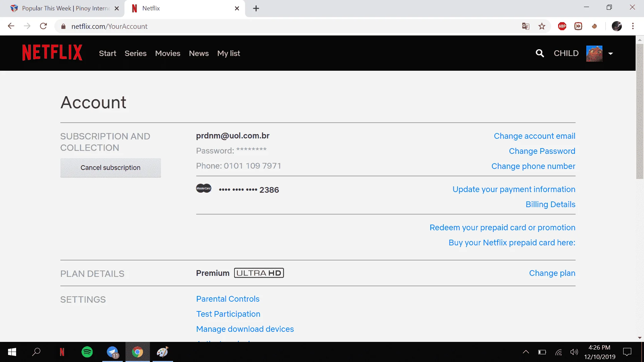
Task: Open Series in Netflix navigation
Action: [136, 53]
